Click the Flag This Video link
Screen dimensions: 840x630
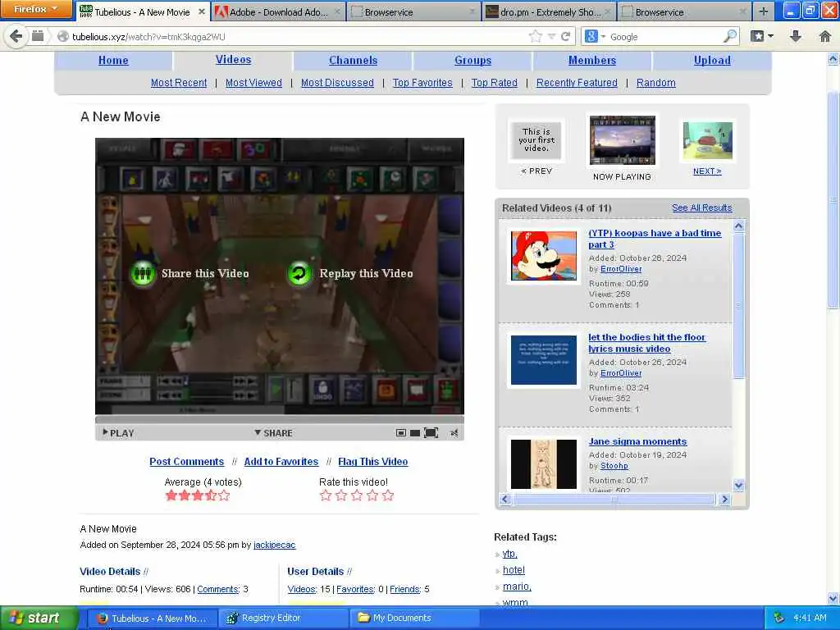[x=373, y=462]
